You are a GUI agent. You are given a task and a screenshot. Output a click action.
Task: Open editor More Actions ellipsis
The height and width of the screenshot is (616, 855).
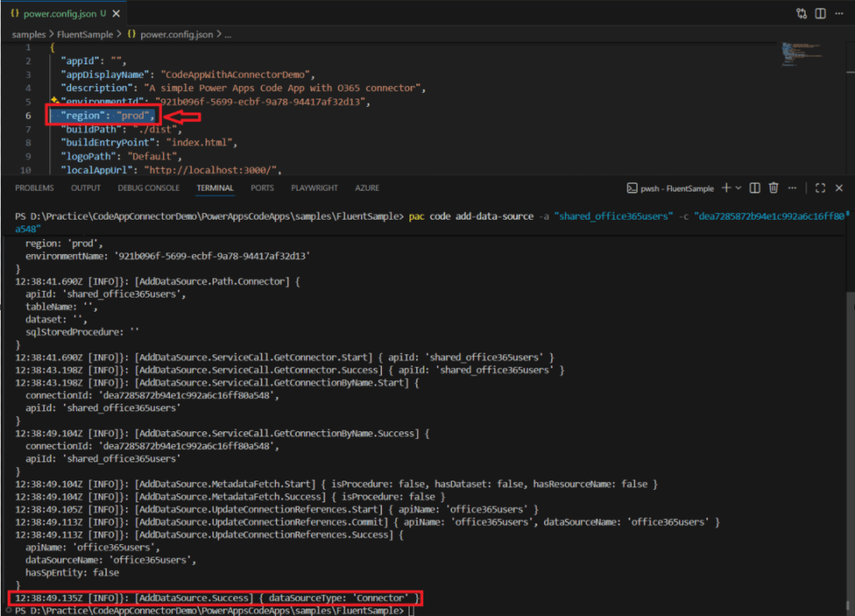[x=839, y=14]
